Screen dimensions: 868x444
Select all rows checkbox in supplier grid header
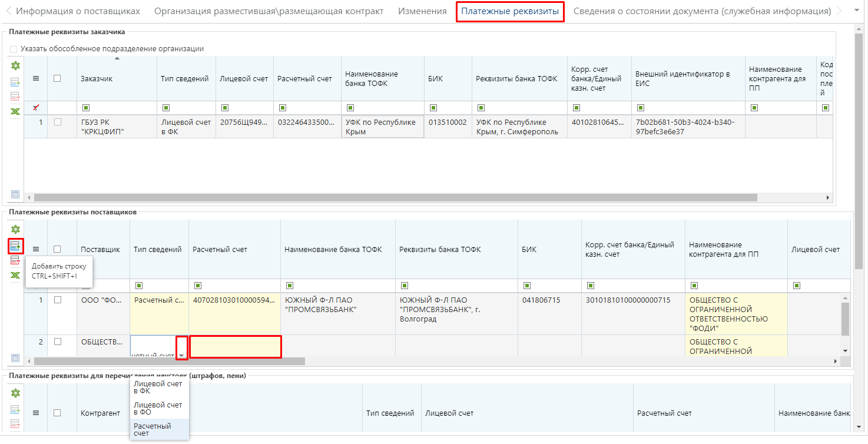pyautogui.click(x=57, y=249)
